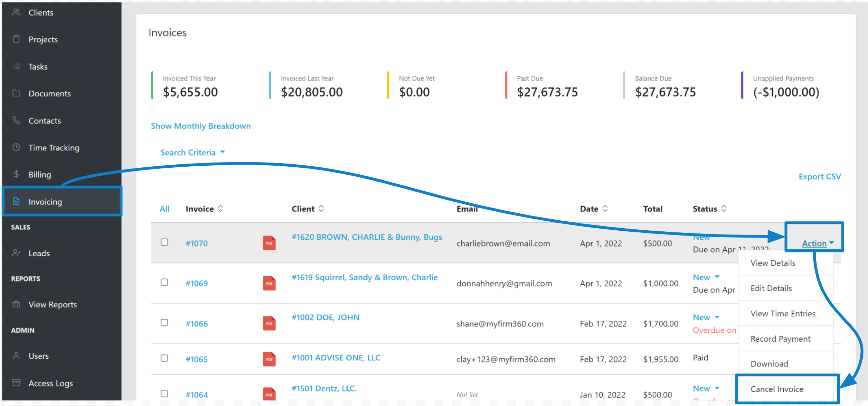
Task: Click the Invoice column sort icon
Action: tap(220, 209)
